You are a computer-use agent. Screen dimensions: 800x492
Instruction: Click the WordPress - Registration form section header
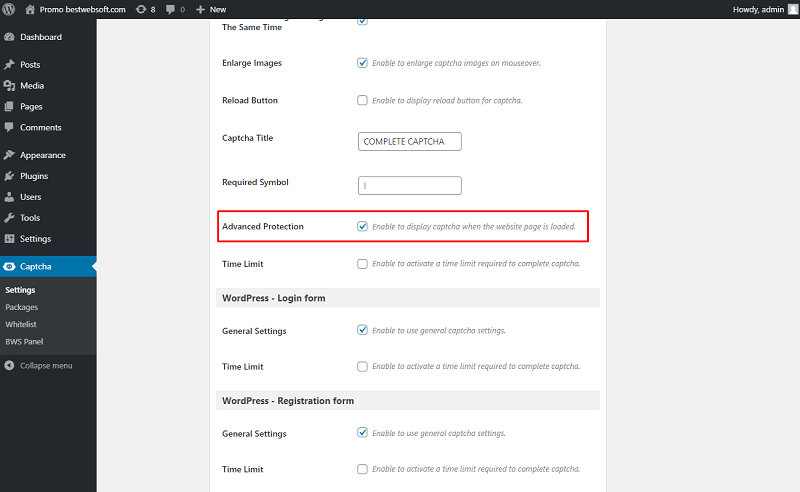[408, 401]
